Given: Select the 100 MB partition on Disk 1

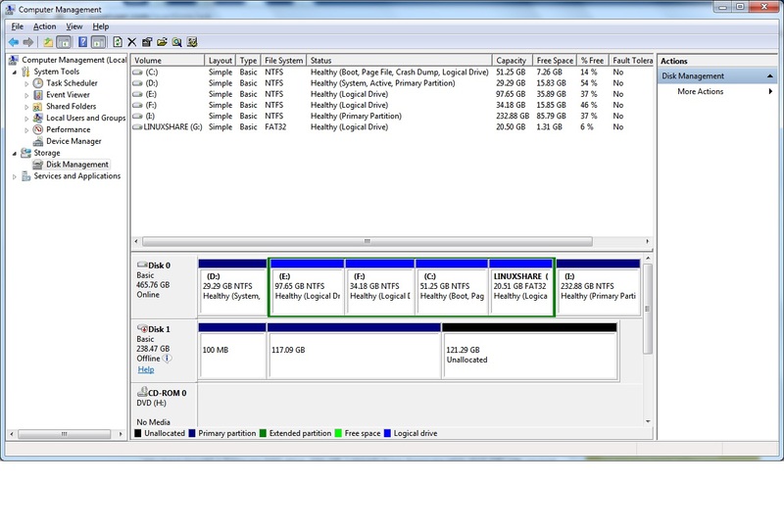Looking at the screenshot, I should pyautogui.click(x=232, y=352).
